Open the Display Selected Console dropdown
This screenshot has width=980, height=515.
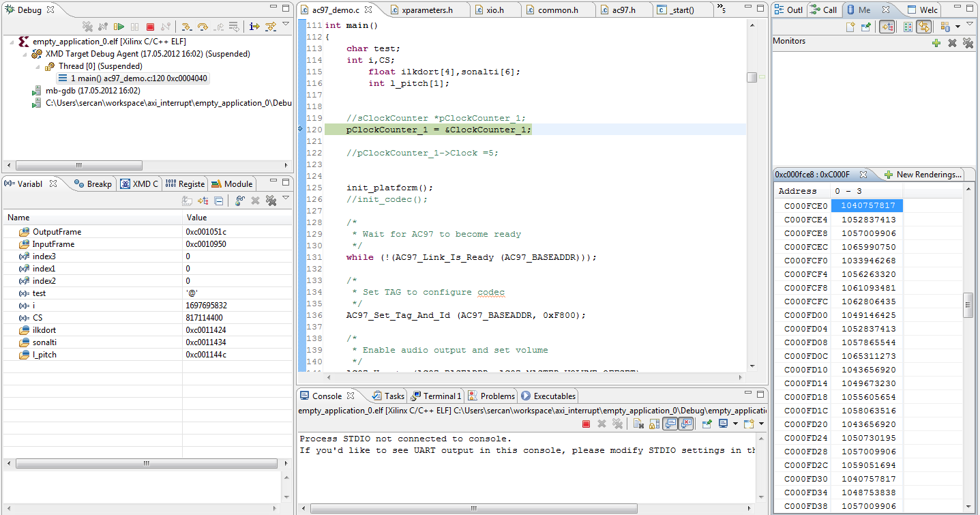click(x=735, y=424)
